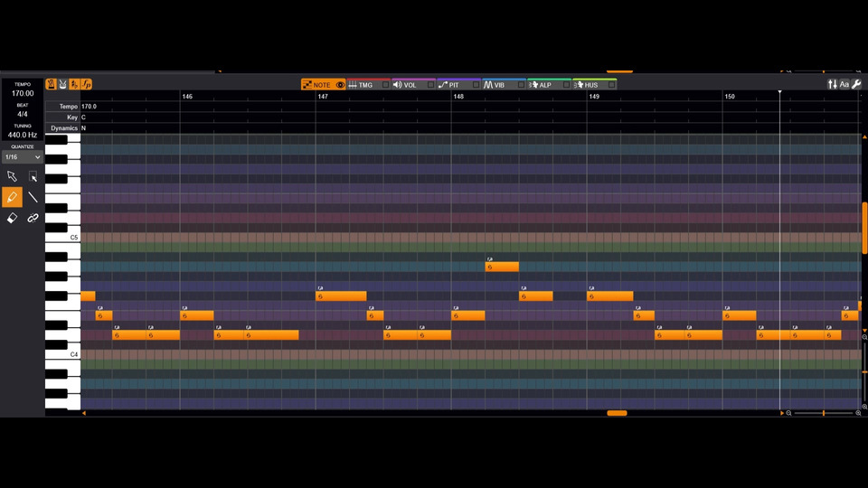Click the 170.0 tempo marker value
868x488 pixels.
click(90, 107)
